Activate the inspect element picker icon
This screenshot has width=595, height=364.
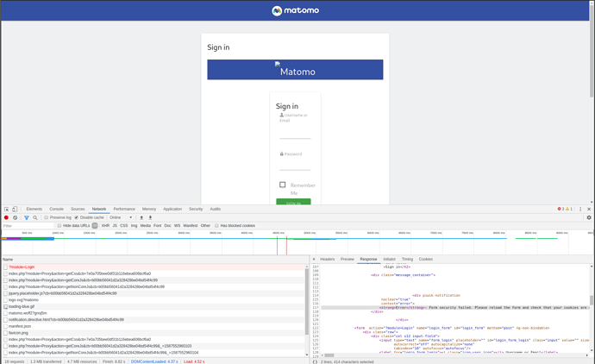pyautogui.click(x=6, y=209)
